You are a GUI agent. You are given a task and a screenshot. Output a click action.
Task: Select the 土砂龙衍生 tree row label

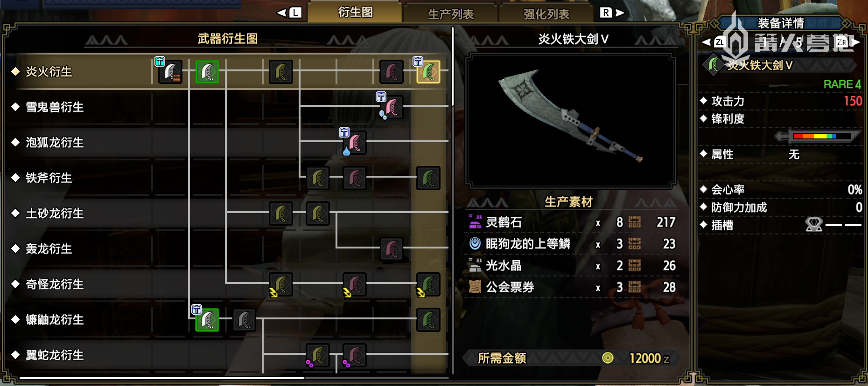click(55, 214)
